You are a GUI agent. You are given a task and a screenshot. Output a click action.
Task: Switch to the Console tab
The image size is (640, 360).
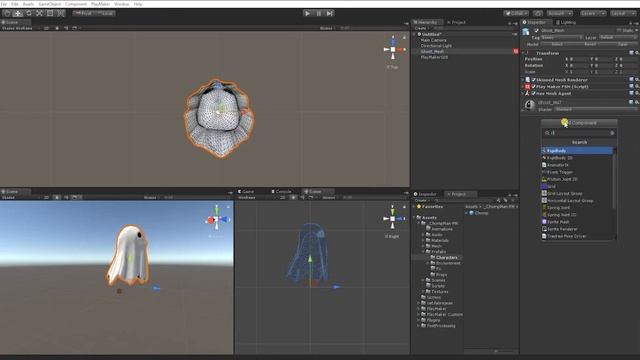(281, 191)
